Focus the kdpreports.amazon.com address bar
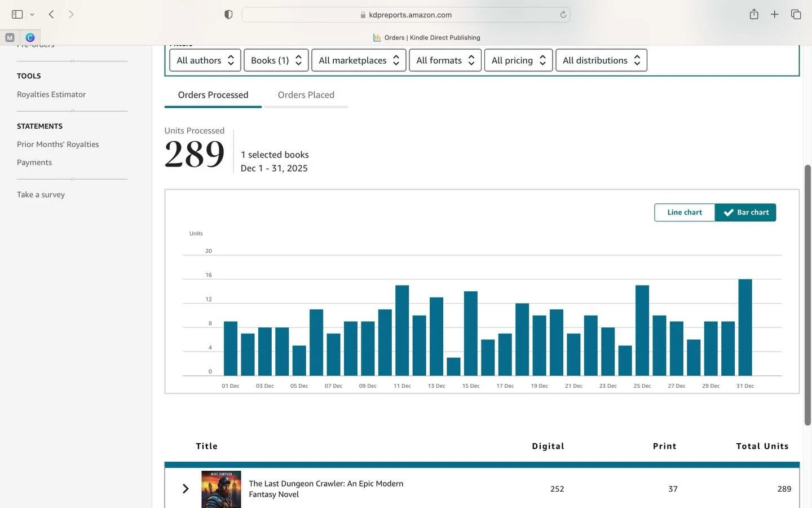The width and height of the screenshot is (812, 508). [406, 15]
